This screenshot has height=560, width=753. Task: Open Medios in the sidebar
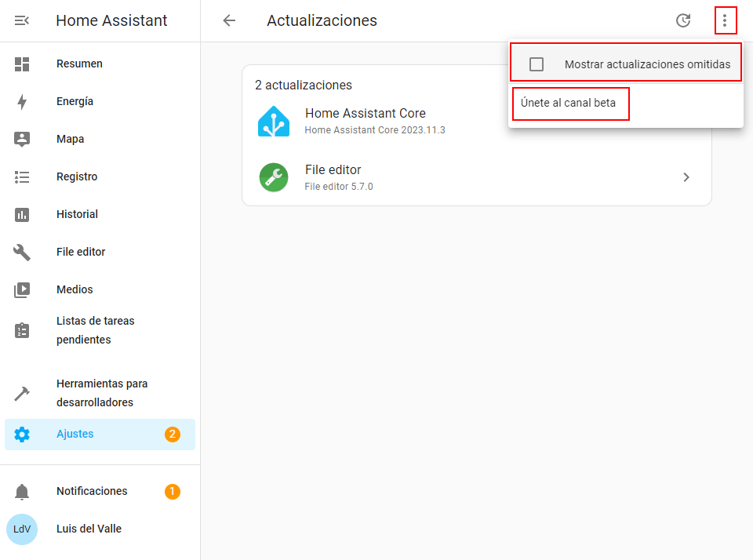point(75,290)
